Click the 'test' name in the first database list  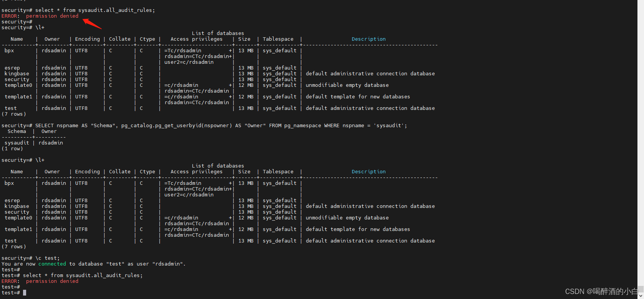pos(11,108)
